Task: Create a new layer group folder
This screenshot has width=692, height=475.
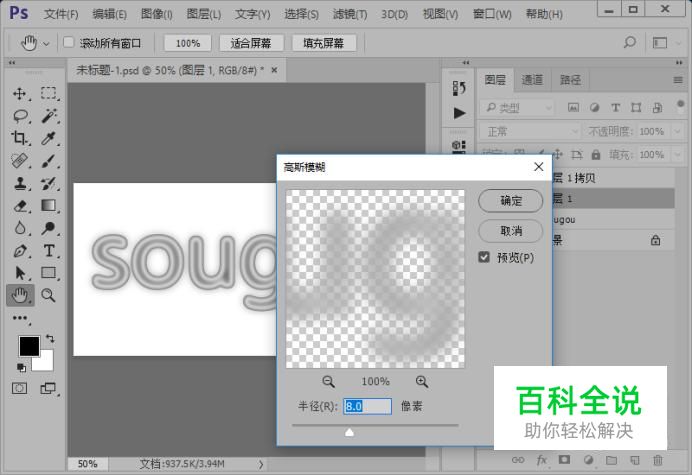Action: click(x=611, y=460)
